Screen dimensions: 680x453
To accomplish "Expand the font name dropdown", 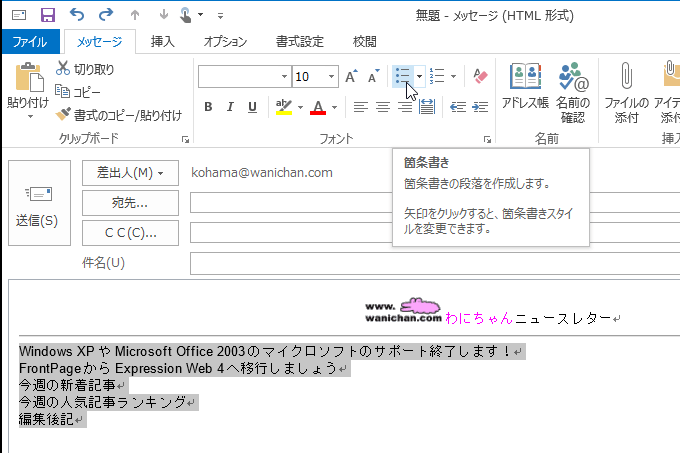I will pos(284,76).
